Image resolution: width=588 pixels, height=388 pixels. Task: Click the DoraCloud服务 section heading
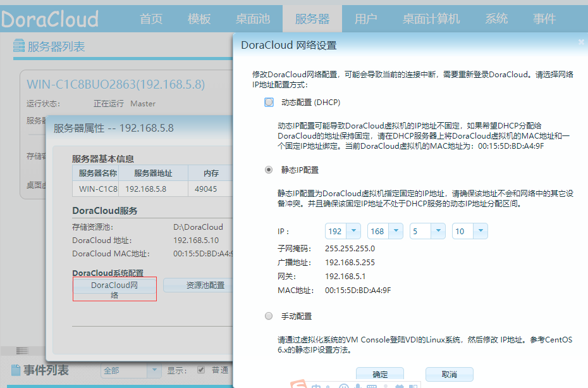click(104, 211)
